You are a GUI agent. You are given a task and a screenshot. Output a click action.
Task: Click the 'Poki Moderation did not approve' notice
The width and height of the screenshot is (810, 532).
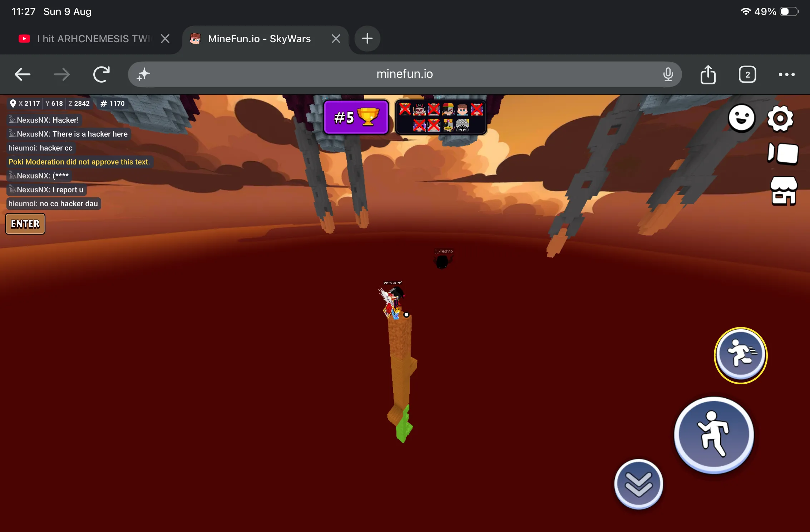point(79,162)
